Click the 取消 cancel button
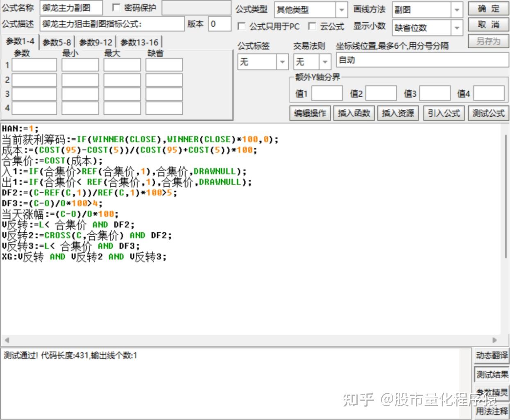Screen dimensions: 510x420 (488, 25)
